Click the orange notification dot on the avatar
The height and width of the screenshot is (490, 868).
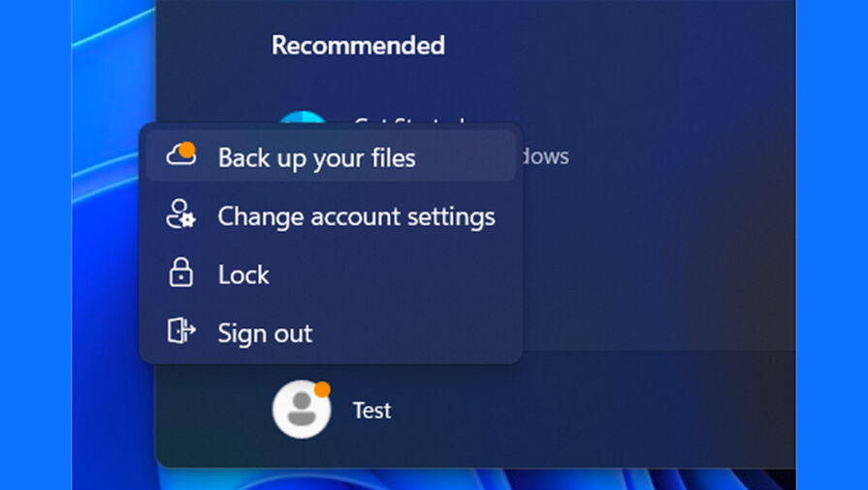(322, 389)
